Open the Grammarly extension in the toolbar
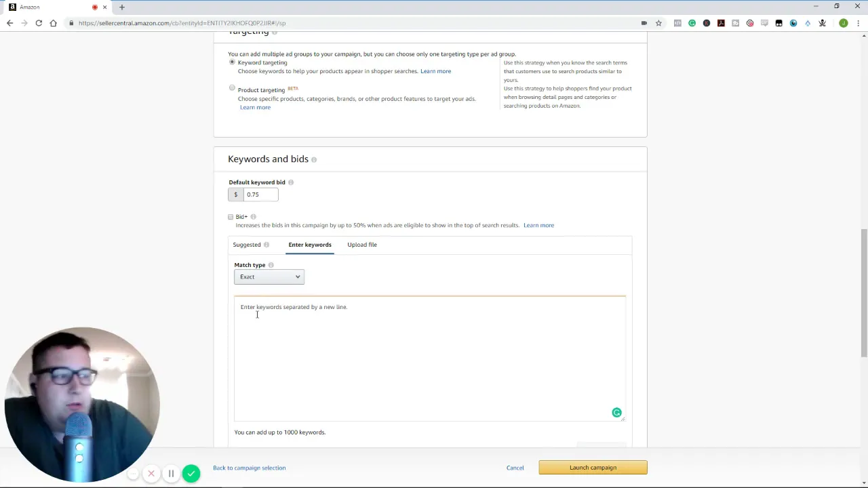Image resolution: width=868 pixels, height=488 pixels. point(692,23)
